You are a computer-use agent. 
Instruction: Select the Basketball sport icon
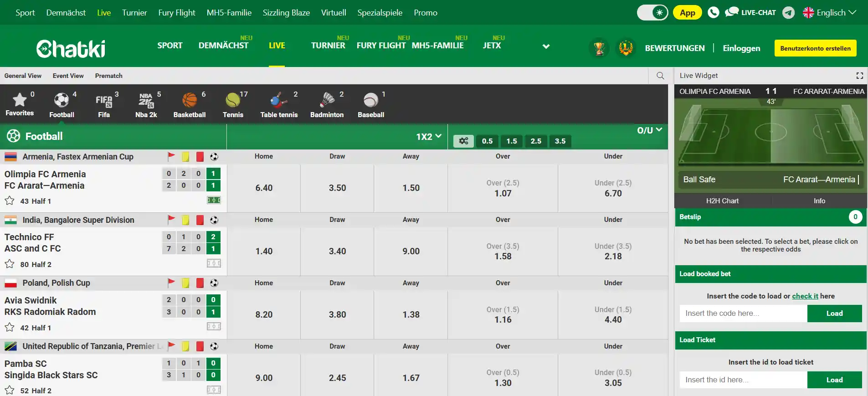click(190, 105)
